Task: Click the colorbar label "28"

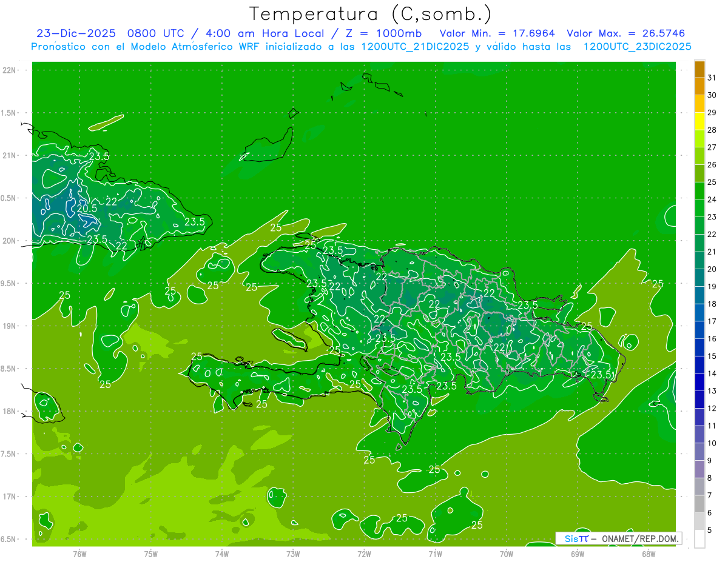Action: (712, 130)
